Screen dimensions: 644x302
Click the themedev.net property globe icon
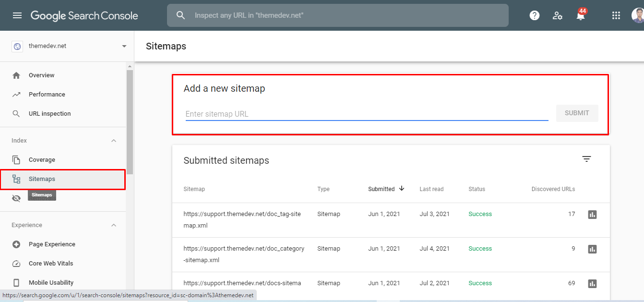[17, 47]
